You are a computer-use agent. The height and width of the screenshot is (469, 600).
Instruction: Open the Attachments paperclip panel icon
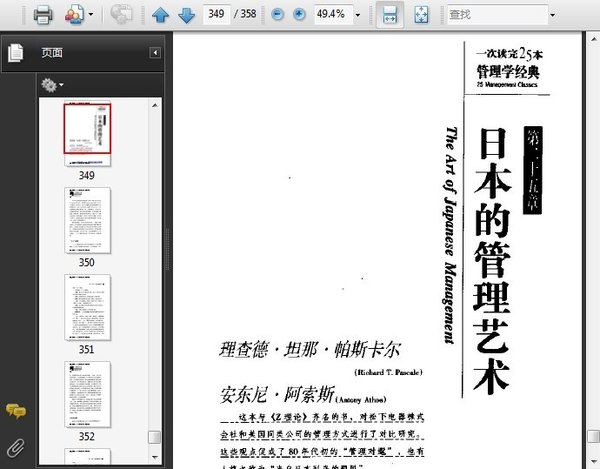coord(16,448)
